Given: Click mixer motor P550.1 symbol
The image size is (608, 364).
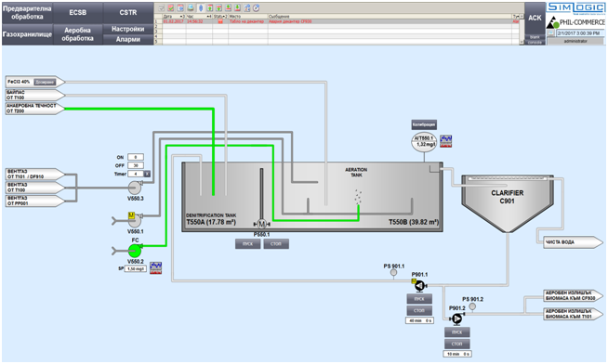Looking at the screenshot, I should click(x=262, y=224).
